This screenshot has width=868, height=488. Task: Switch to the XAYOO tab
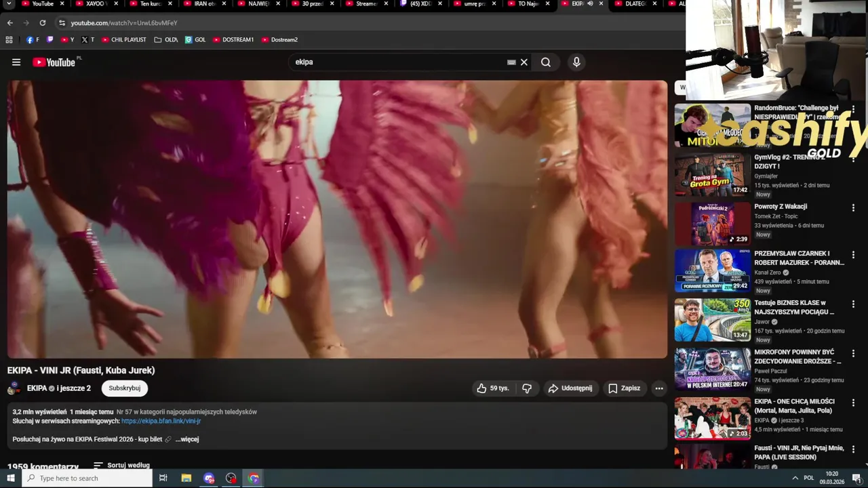(96, 4)
